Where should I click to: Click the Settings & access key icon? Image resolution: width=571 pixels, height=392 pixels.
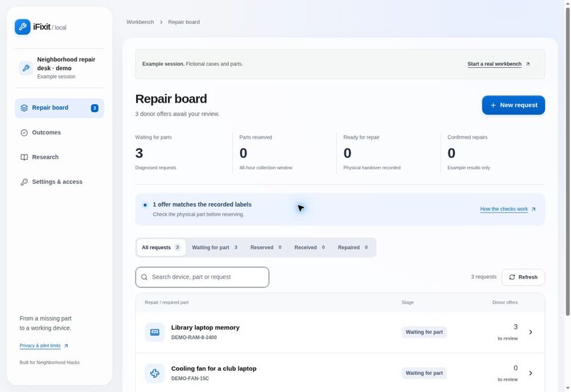tap(24, 182)
